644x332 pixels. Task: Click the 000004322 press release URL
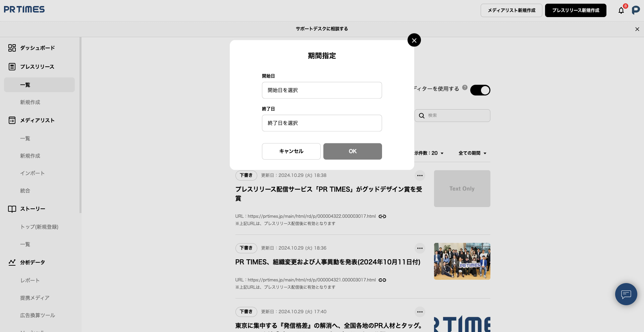pos(312,216)
